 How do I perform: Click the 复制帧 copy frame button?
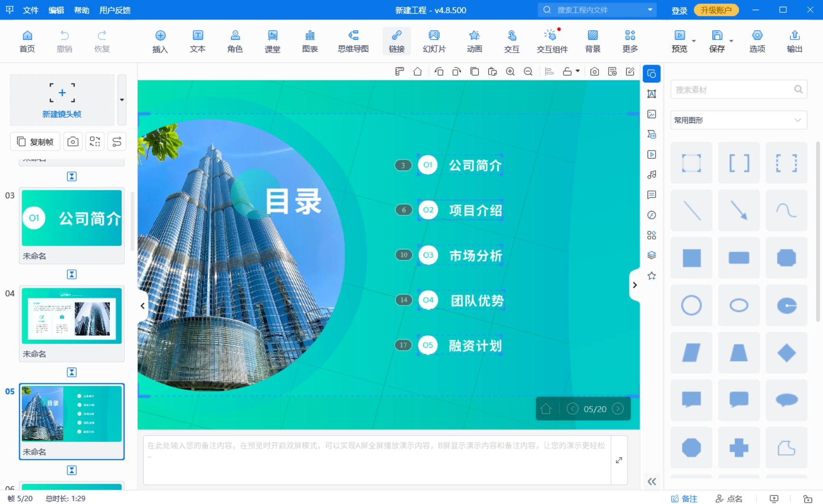36,142
